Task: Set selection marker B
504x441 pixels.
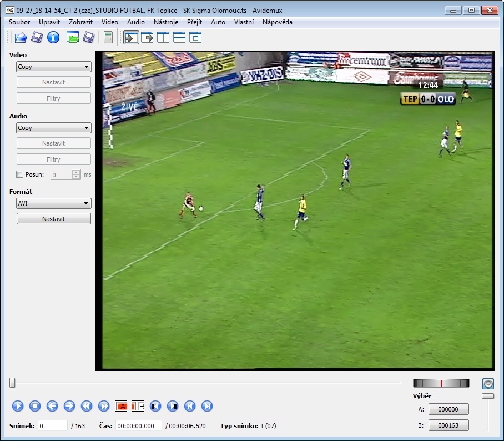Action: click(x=138, y=406)
